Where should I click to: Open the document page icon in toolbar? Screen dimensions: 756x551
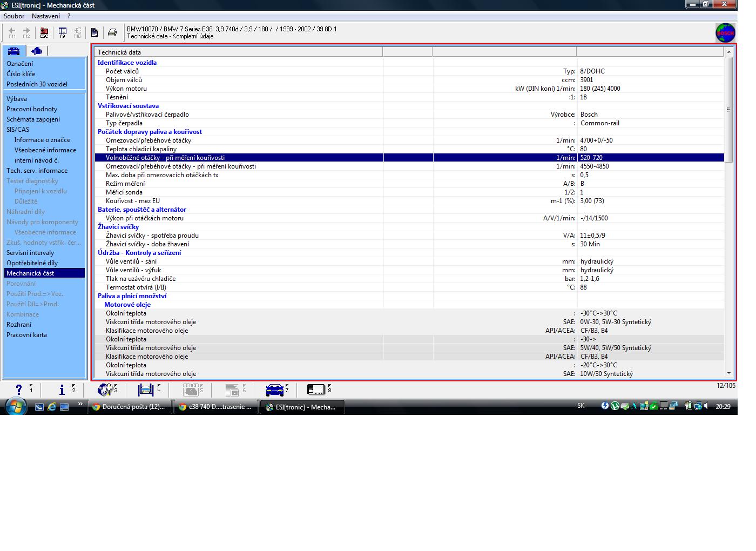[x=94, y=33]
